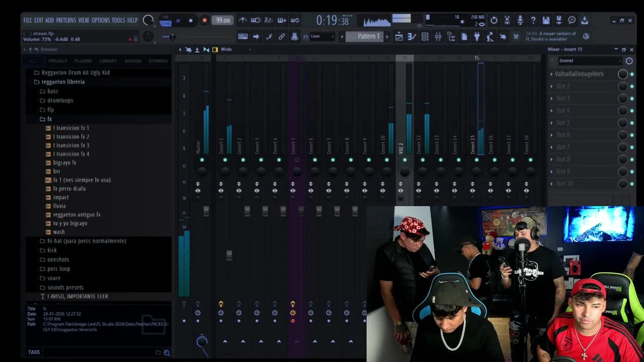Screen dimensions: 644x362
Task: Click the microphone one-click recording icon
Action: tap(520, 20)
